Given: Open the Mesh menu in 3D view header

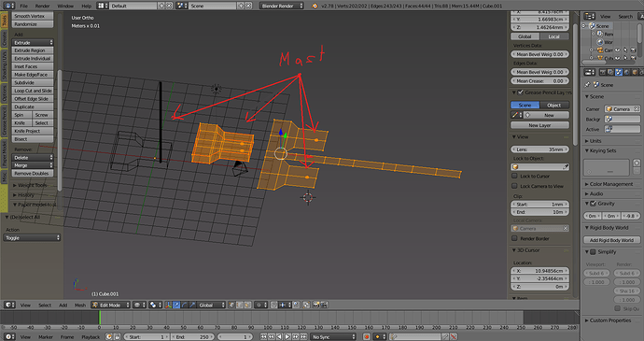Looking at the screenshot, I should pyautogui.click(x=80, y=305).
